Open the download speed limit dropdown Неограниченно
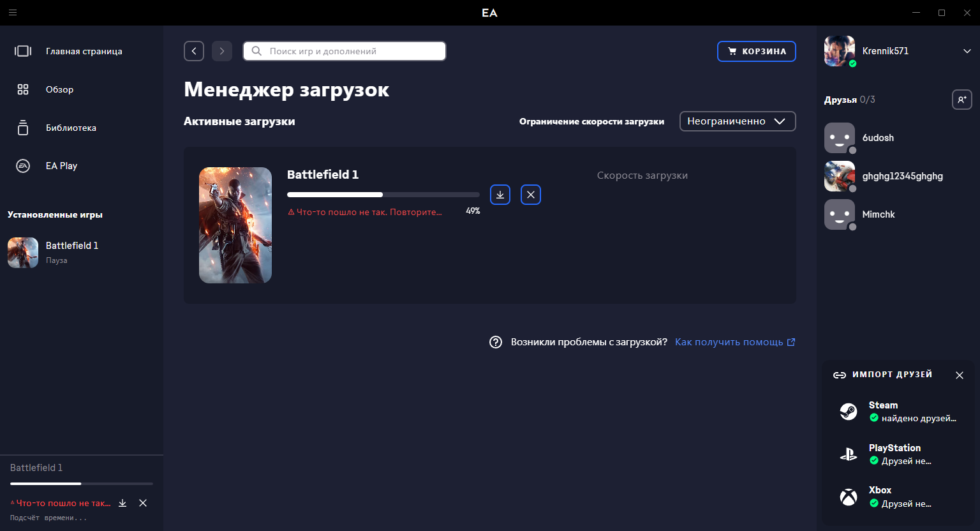Screen dimensions: 980x531 pyautogui.click(x=738, y=121)
